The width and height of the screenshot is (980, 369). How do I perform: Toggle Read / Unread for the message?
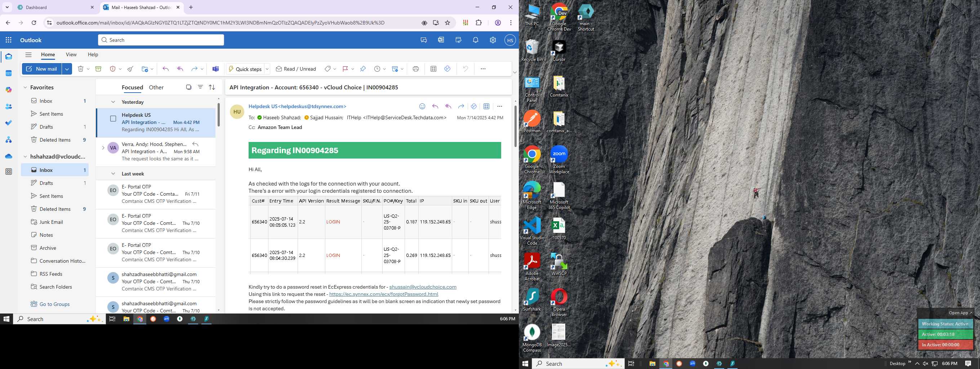(295, 69)
